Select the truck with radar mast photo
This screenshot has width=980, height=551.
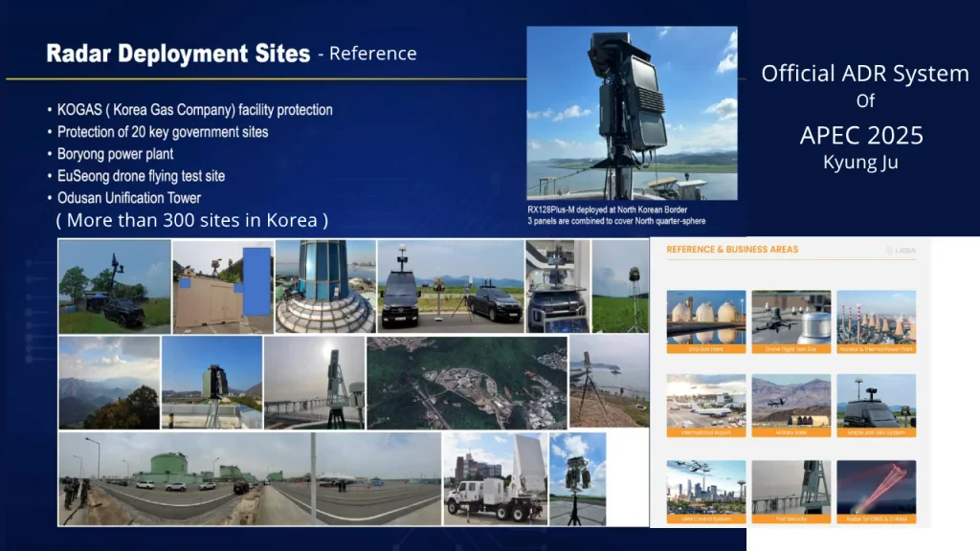(115, 286)
